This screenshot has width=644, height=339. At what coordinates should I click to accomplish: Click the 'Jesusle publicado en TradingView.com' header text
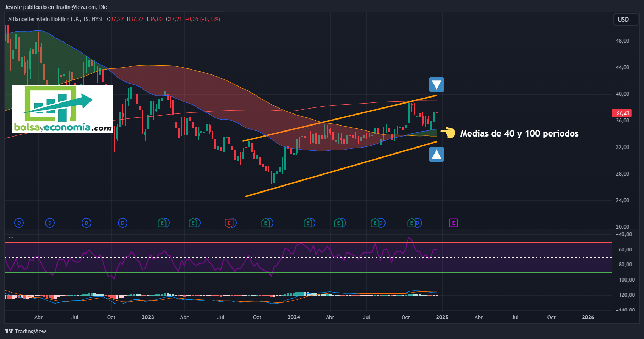coord(56,7)
